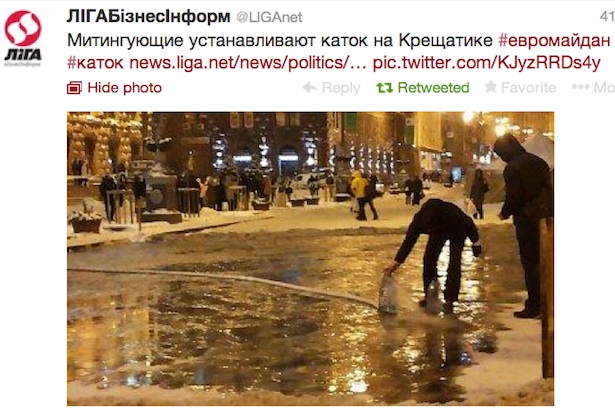Click the LIGA profile avatar logo

[23, 38]
